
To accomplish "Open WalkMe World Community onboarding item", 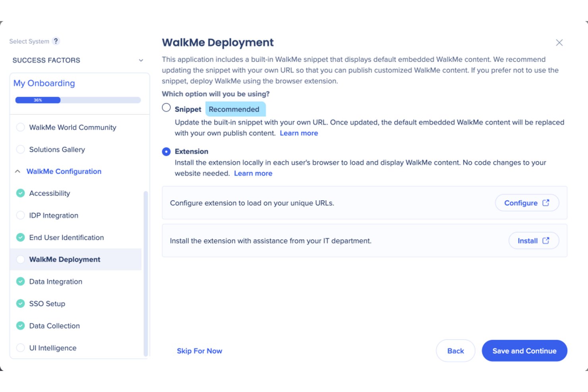I will (x=73, y=127).
